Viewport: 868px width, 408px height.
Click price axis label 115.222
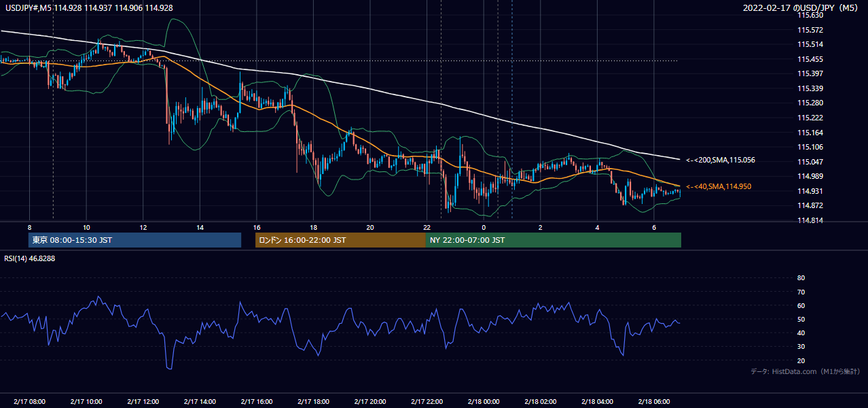pyautogui.click(x=810, y=118)
